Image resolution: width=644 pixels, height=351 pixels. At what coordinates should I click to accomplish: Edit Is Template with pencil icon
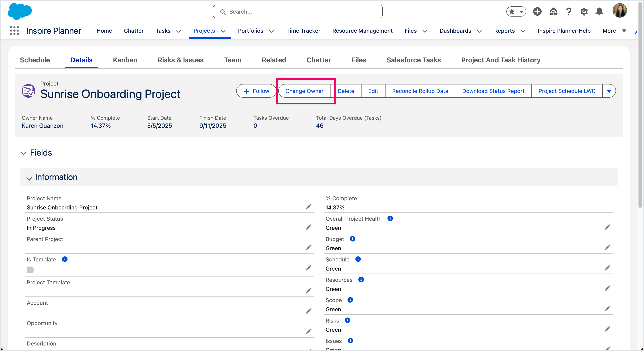(308, 268)
